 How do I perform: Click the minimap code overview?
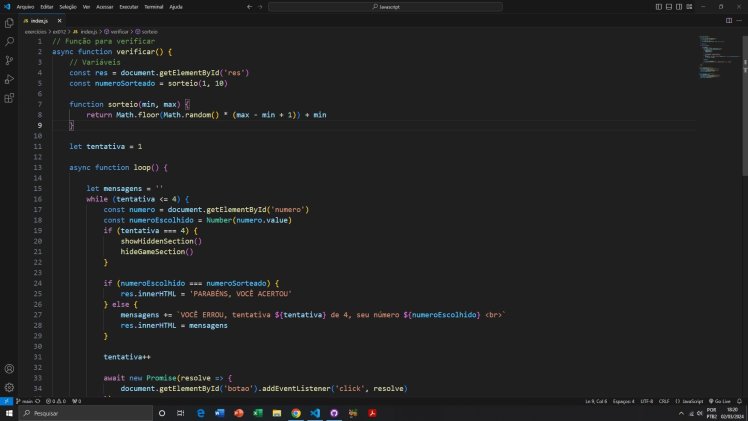point(719,57)
